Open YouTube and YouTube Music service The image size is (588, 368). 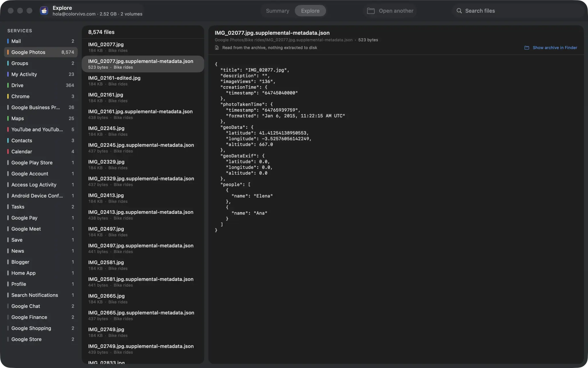click(x=41, y=130)
